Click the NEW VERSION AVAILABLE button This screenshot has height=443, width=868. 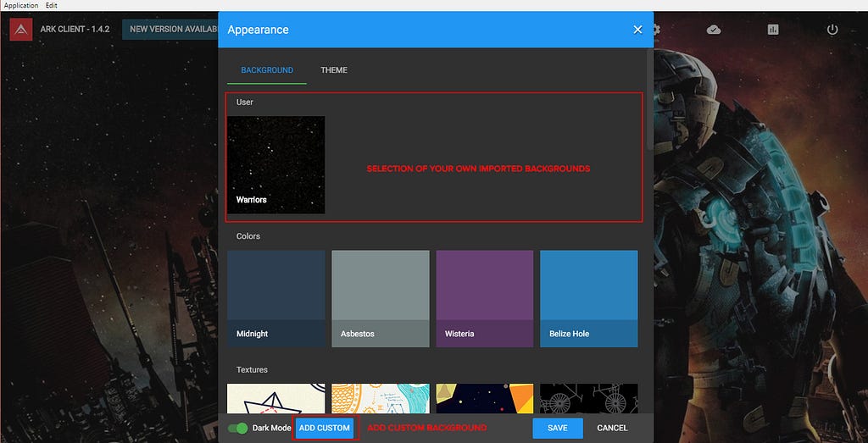[x=170, y=30]
